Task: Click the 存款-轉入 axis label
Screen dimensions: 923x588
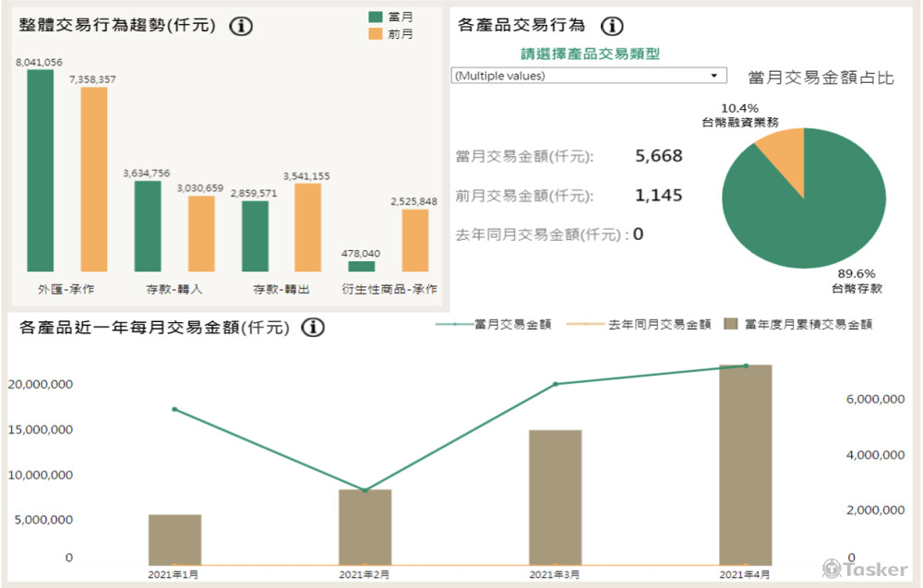Action: [x=174, y=289]
